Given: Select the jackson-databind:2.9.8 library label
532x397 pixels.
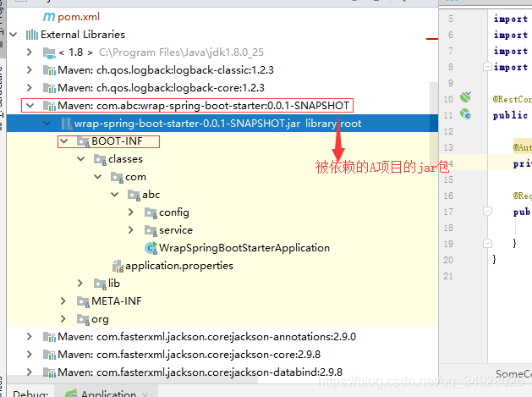Looking at the screenshot, I should tap(200, 372).
